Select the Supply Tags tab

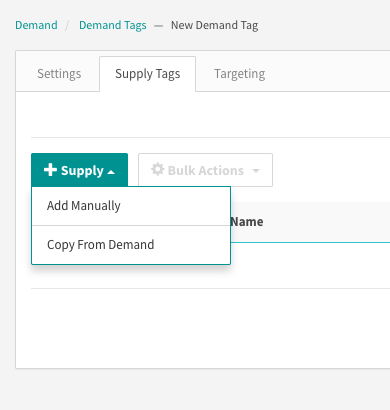pyautogui.click(x=148, y=74)
